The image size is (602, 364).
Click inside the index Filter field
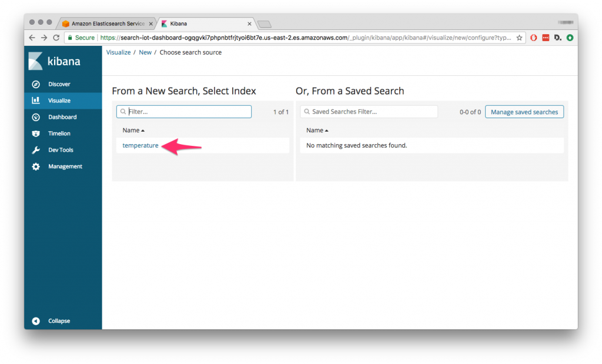(183, 111)
